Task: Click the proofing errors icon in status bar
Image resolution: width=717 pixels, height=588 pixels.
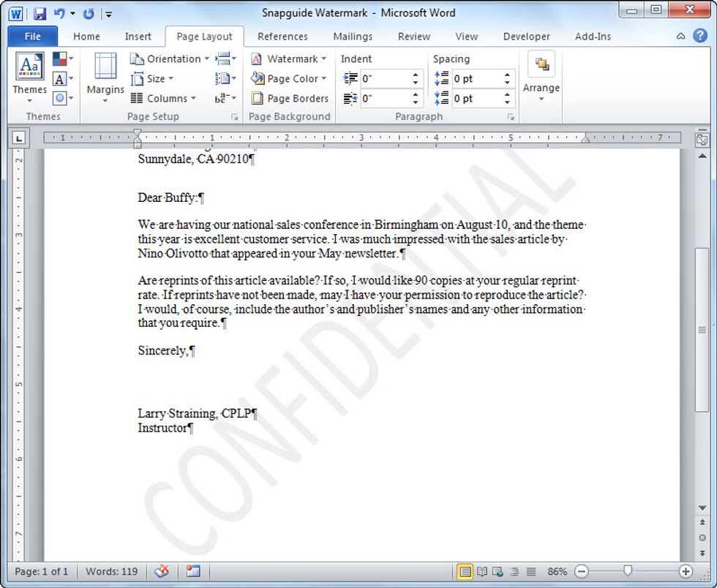Action: coord(162,571)
